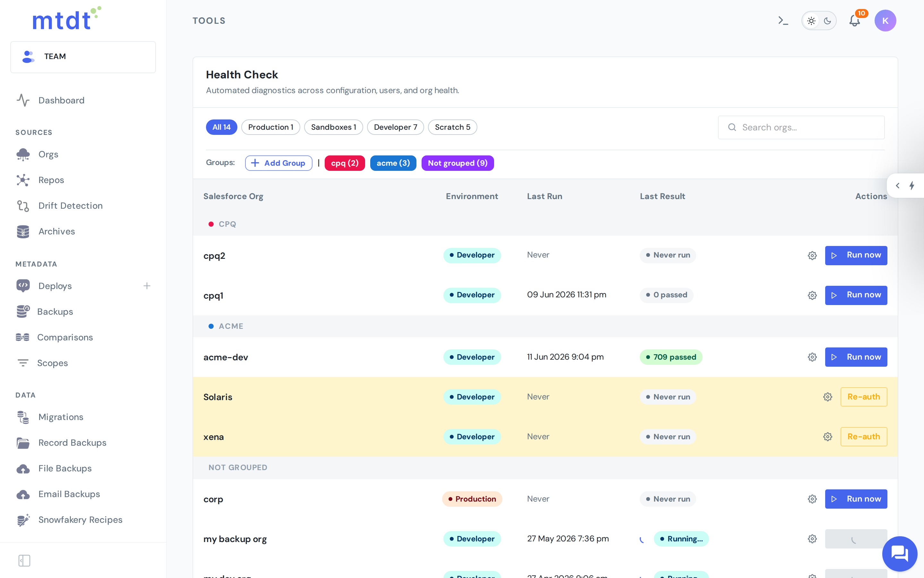The width and height of the screenshot is (924, 578).
Task: Run now for acme-dev
Action: (x=856, y=357)
